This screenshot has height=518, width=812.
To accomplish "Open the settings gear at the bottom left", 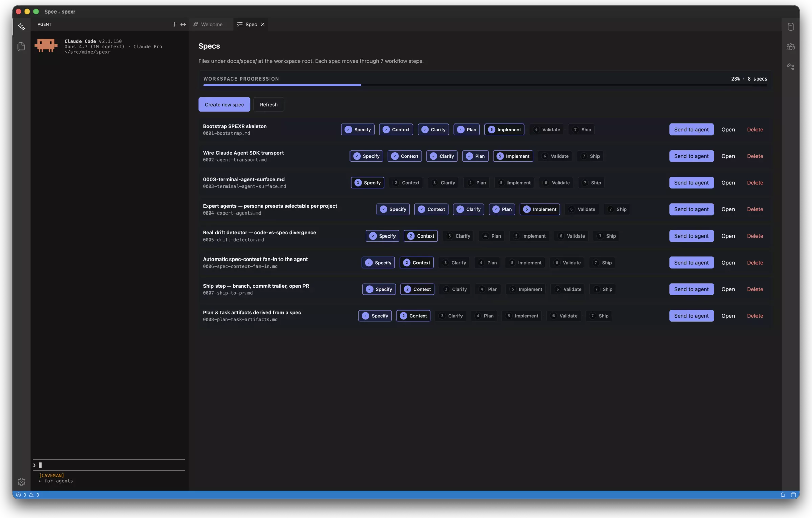I will click(x=21, y=481).
